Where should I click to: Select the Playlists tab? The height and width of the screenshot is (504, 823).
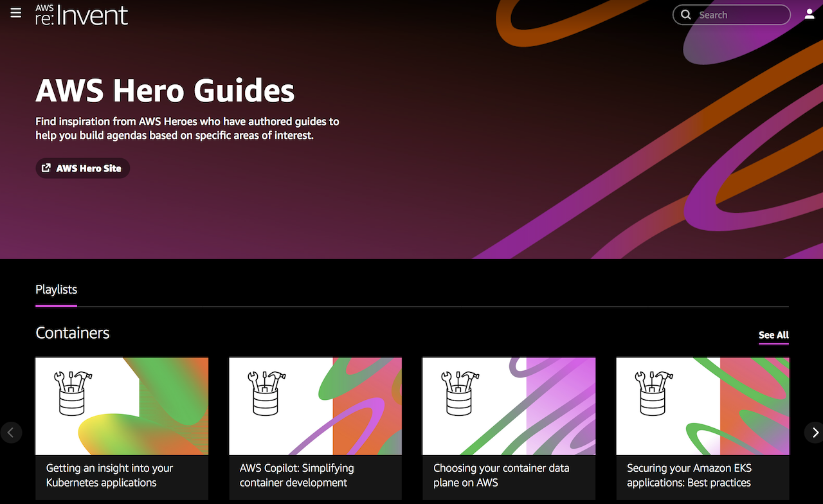point(57,289)
